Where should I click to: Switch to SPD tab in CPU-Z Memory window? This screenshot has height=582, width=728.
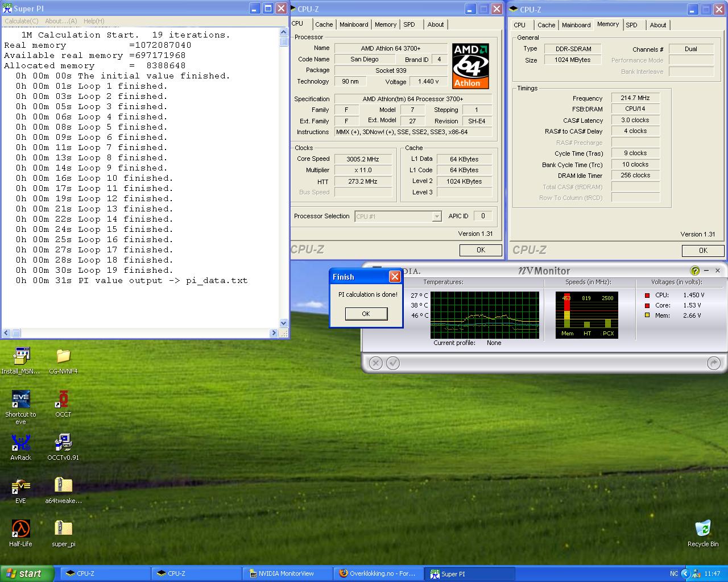click(631, 25)
